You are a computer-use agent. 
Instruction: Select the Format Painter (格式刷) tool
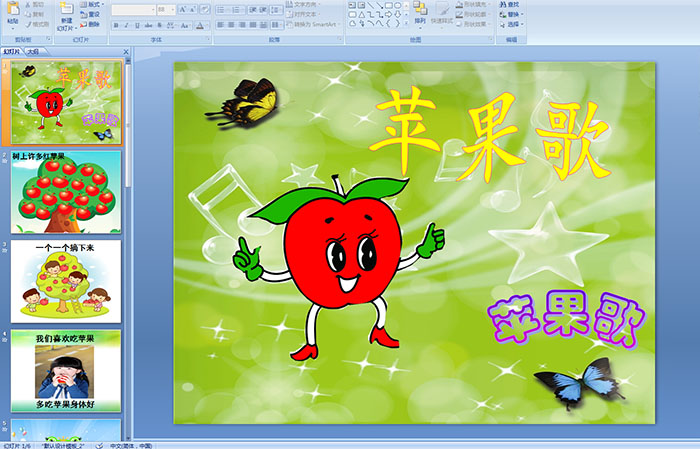click(x=38, y=24)
